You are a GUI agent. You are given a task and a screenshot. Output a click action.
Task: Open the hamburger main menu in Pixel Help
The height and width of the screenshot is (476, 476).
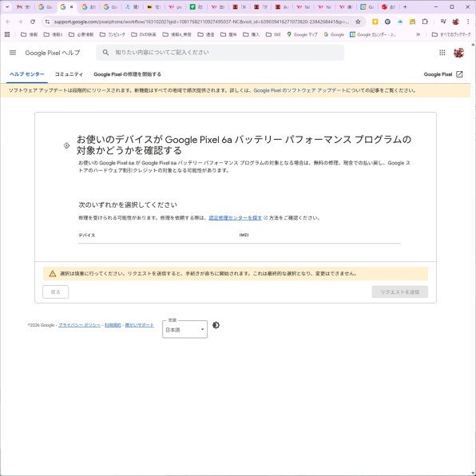click(13, 53)
